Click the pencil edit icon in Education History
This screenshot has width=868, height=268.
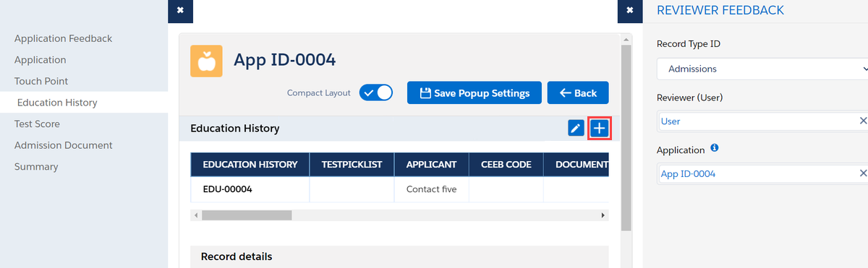576,129
